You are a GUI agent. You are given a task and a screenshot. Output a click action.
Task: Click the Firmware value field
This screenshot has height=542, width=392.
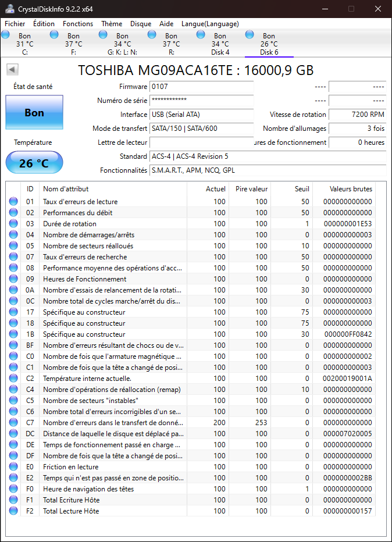(201, 87)
